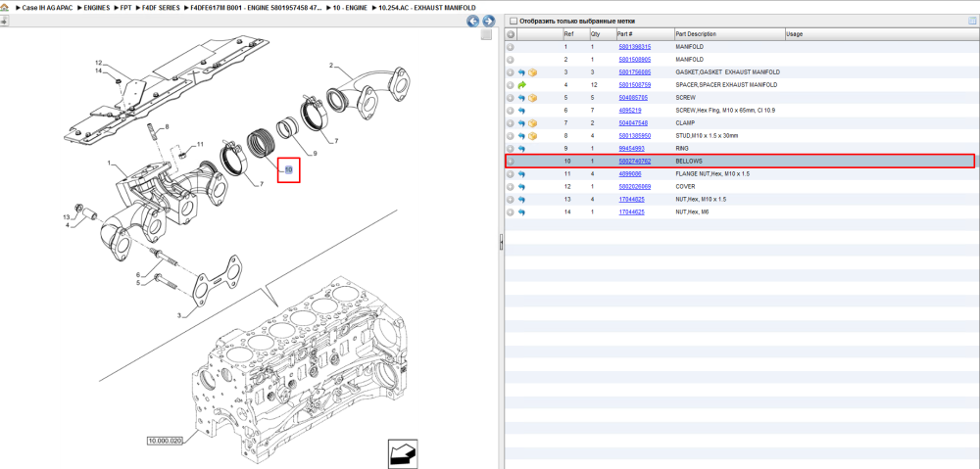980x469 pixels.
Task: Click blue arrow icon in GASKET row
Action: tap(521, 72)
